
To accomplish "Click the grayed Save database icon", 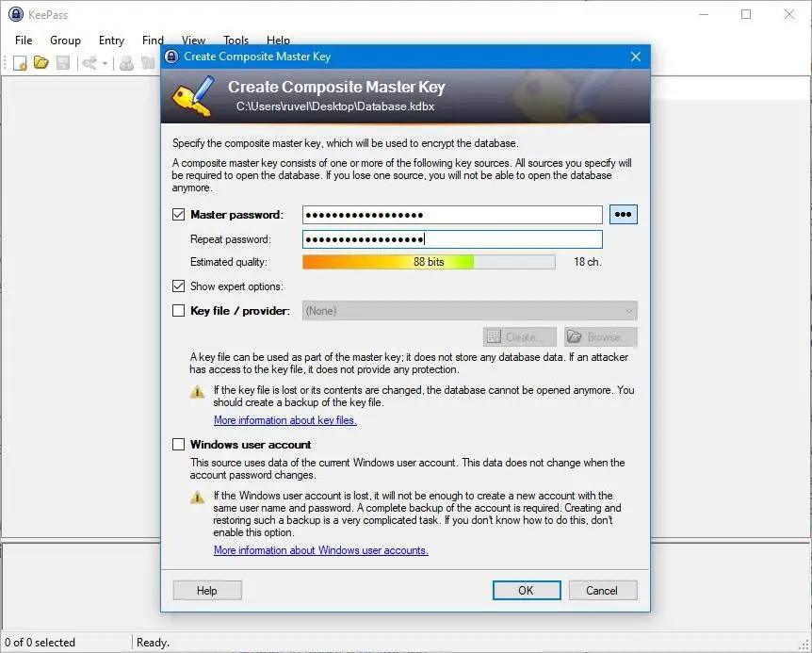I will (63, 63).
